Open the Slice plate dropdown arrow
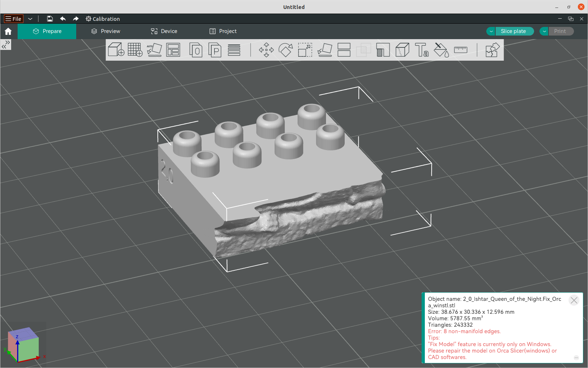Screen dimensions: 588x368 click(x=491, y=31)
